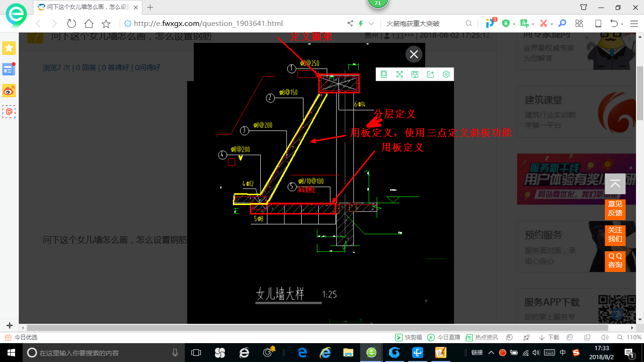Screen dimensions: 644x362
Task: Open favorites star in left sidebar
Action: [x=9, y=48]
